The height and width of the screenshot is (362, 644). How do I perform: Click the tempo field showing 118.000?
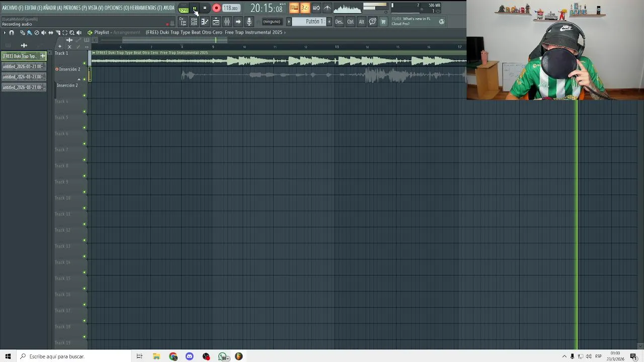point(231,8)
